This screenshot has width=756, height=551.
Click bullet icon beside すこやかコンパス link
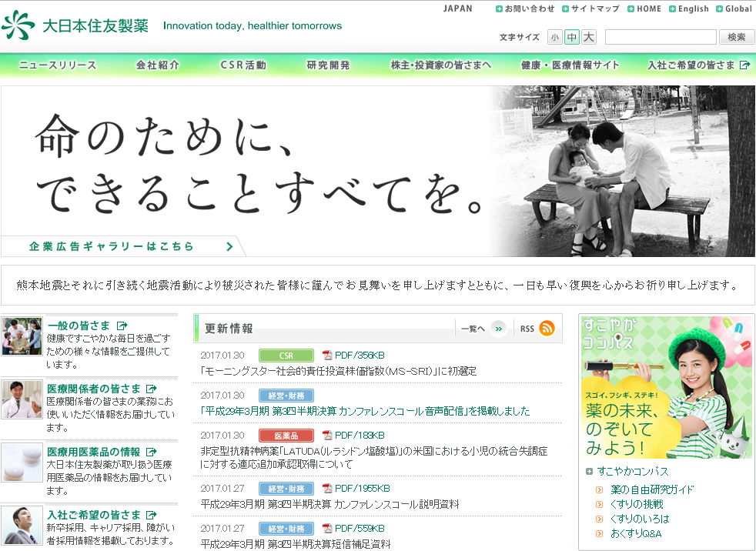[x=589, y=472]
